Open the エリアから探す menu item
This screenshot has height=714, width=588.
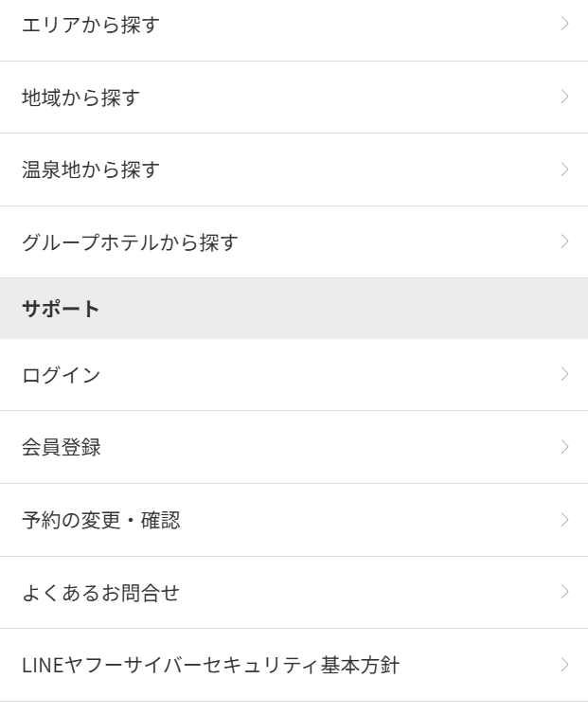point(294,25)
